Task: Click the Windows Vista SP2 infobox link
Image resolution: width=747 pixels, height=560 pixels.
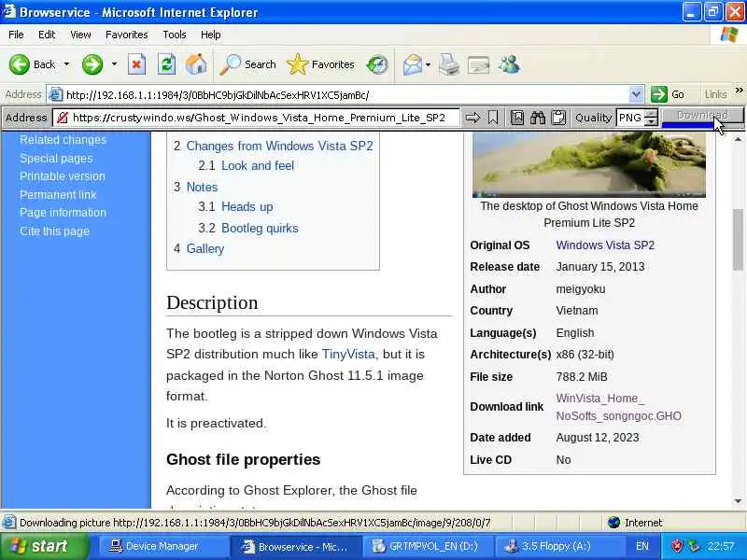Action: click(605, 245)
